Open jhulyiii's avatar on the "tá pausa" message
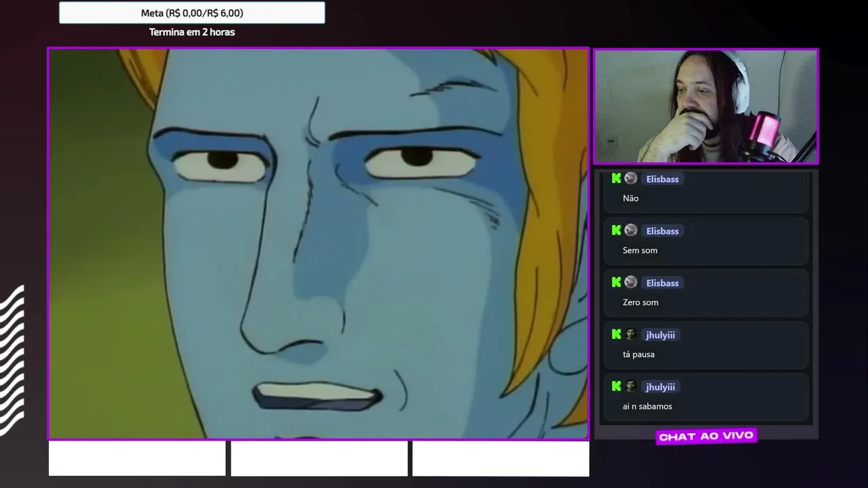Image resolution: width=868 pixels, height=488 pixels. [631, 334]
